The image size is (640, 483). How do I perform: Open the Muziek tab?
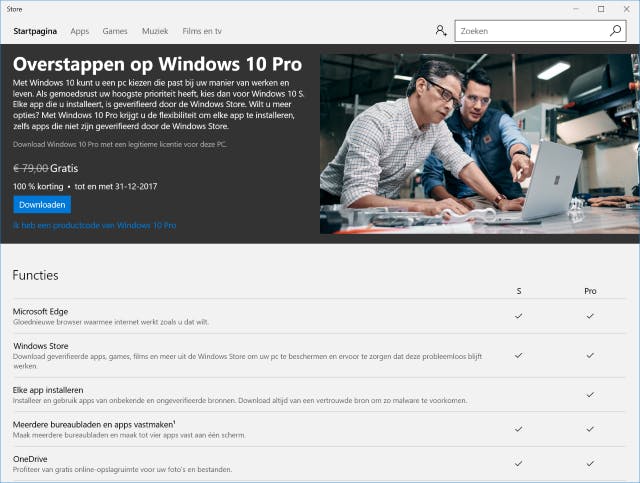pyautogui.click(x=155, y=31)
